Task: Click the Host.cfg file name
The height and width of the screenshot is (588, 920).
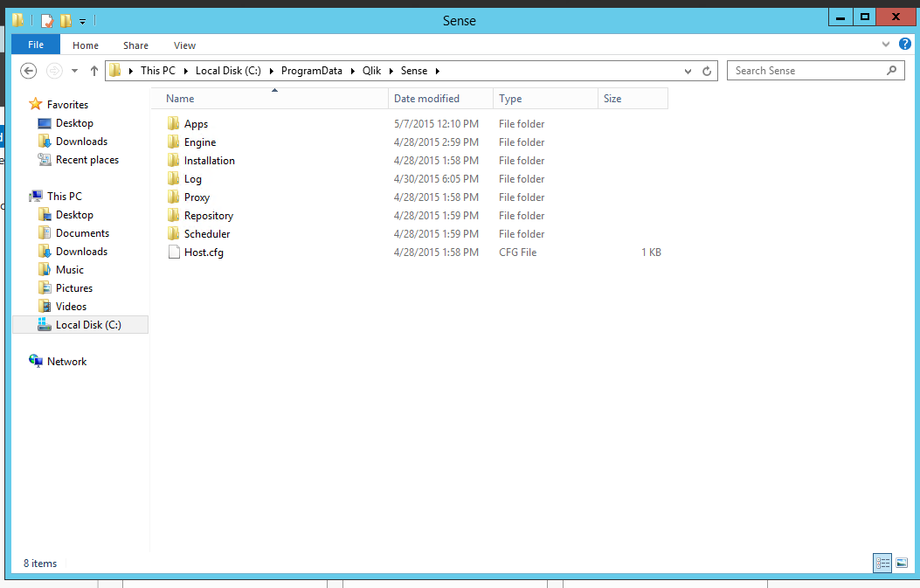Action: (x=204, y=252)
